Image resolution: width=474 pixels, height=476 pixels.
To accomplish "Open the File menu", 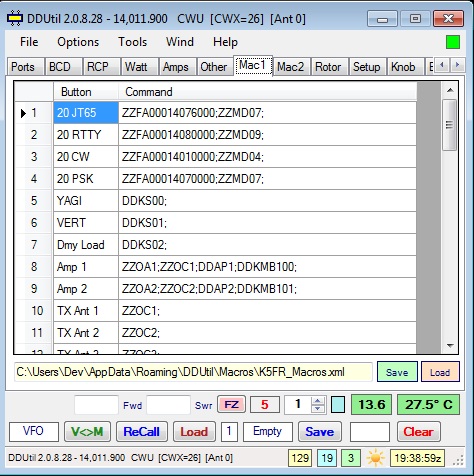I will coord(29,42).
